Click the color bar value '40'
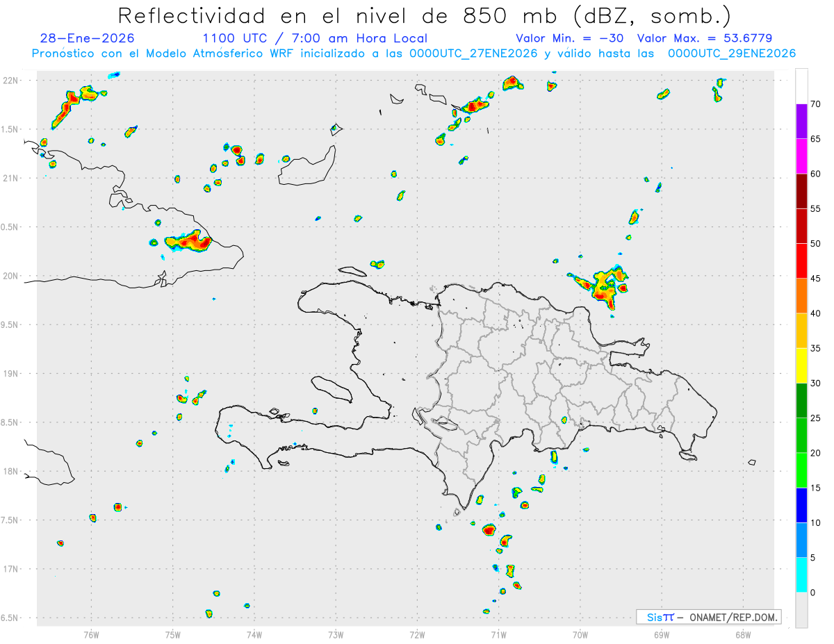The image size is (834, 644). 815,313
